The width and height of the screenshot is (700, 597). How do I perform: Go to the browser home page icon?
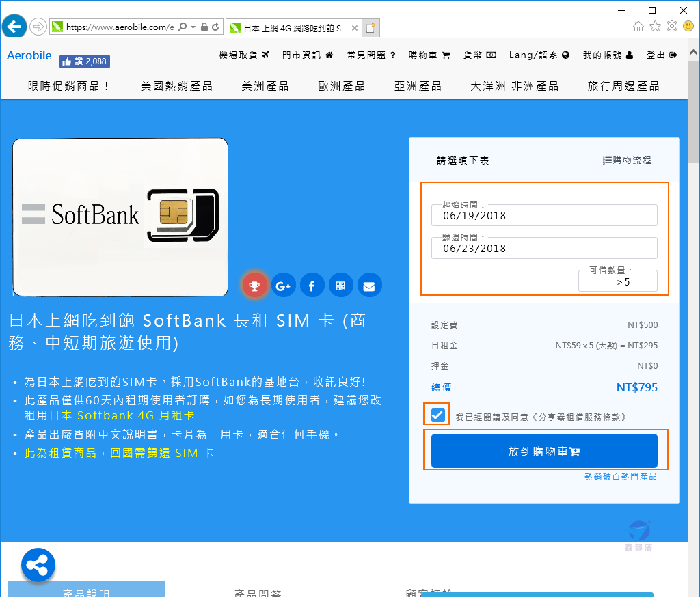[x=638, y=27]
